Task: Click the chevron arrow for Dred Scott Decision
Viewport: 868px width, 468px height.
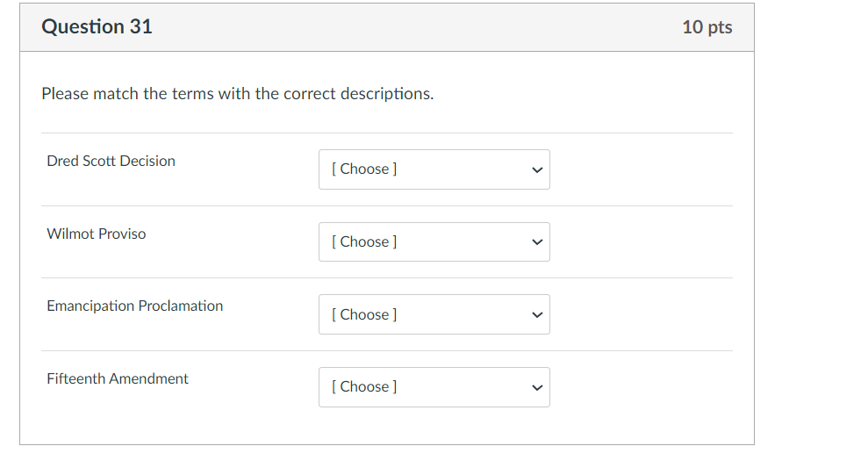Action: (537, 169)
